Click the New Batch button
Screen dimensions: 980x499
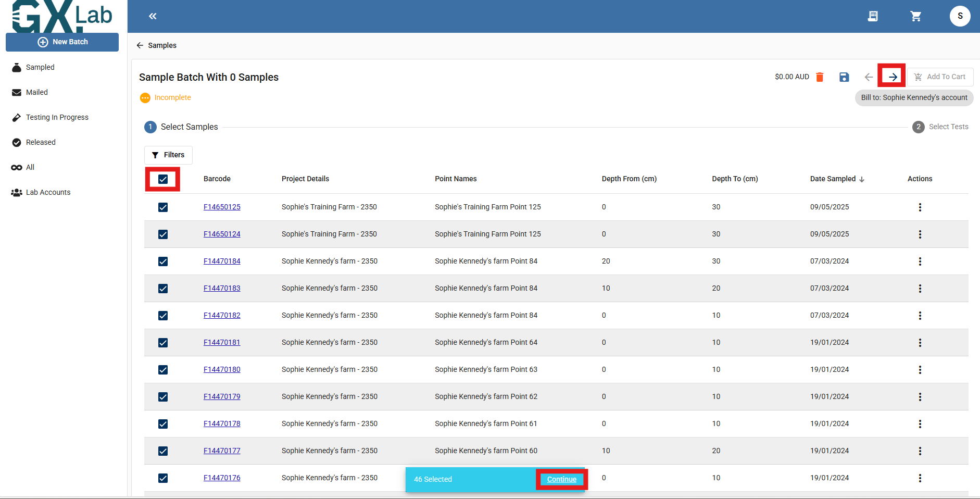click(x=62, y=42)
